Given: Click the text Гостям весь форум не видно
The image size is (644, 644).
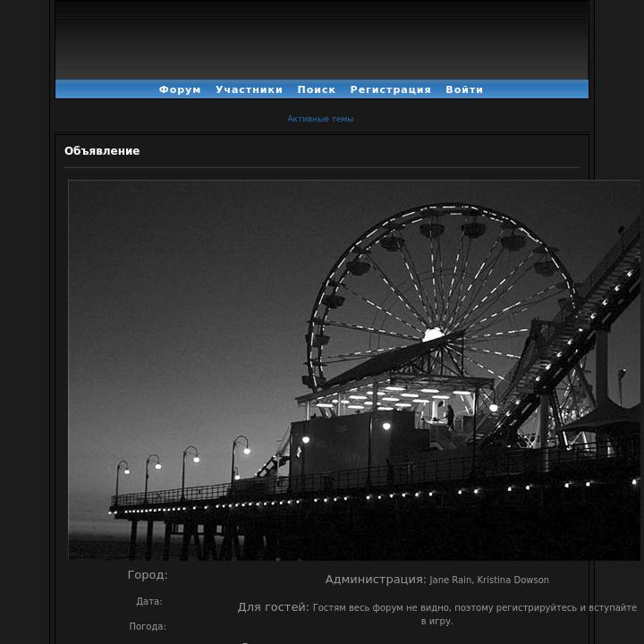Looking at the screenshot, I should coord(381,608).
